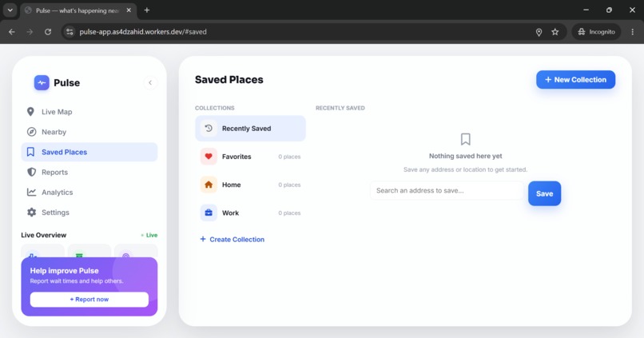
Task: Open the Nearby page
Action: coord(89,132)
